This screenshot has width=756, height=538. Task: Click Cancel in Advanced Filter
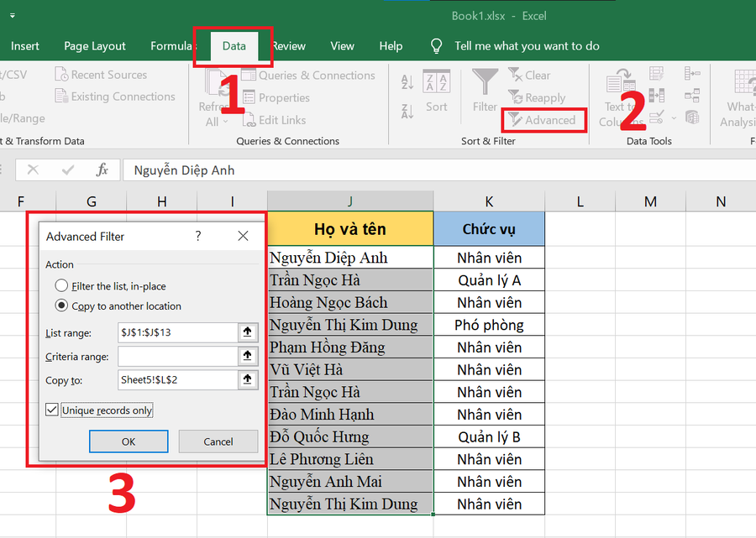[218, 441]
